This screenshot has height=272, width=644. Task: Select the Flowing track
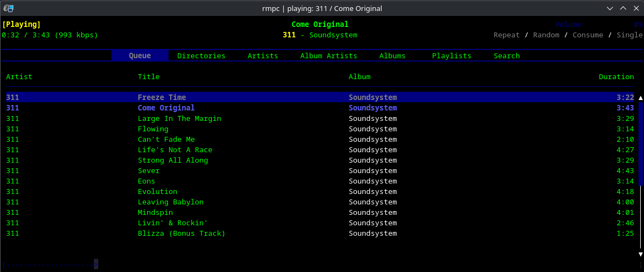[x=320, y=129]
